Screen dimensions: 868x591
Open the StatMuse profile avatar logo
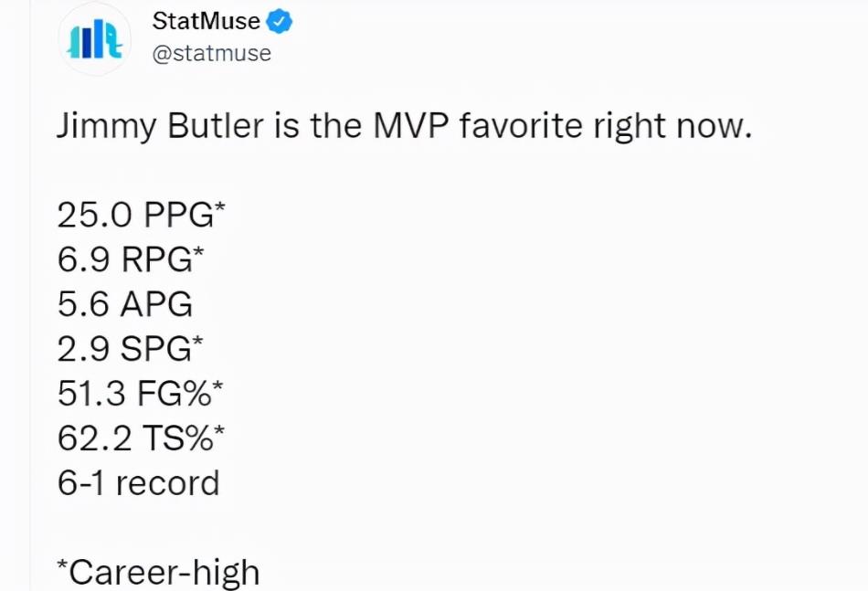[95, 39]
